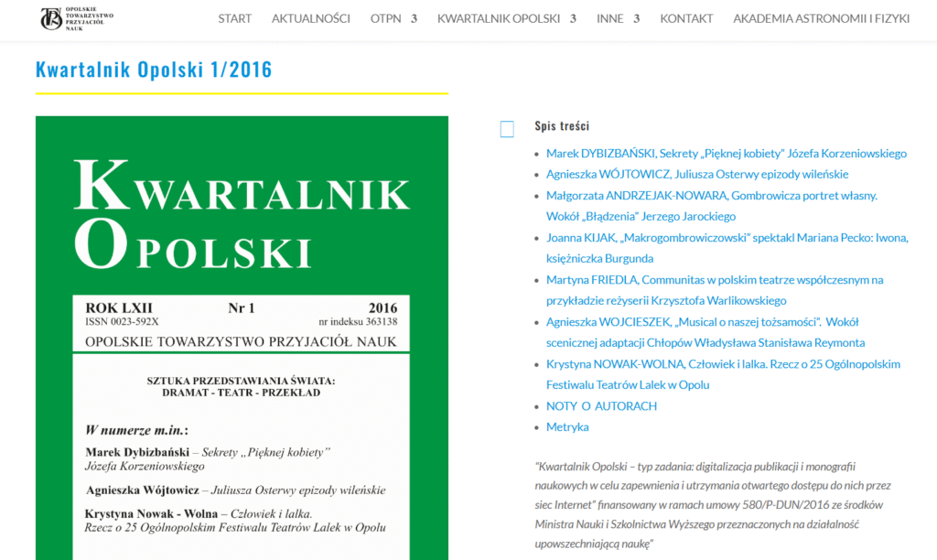
Task: Open the AKTUALNOŚCI menu item
Action: click(310, 18)
